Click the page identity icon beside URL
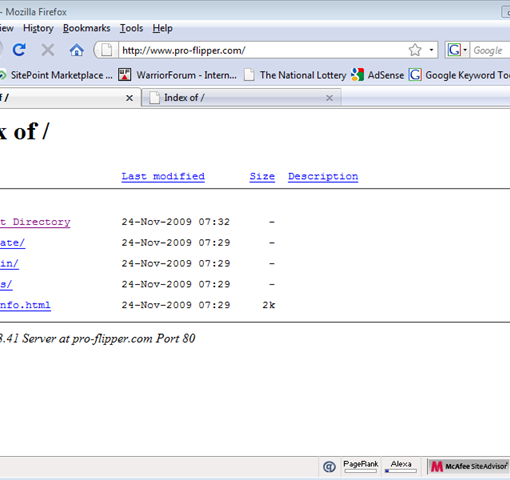 pos(107,50)
